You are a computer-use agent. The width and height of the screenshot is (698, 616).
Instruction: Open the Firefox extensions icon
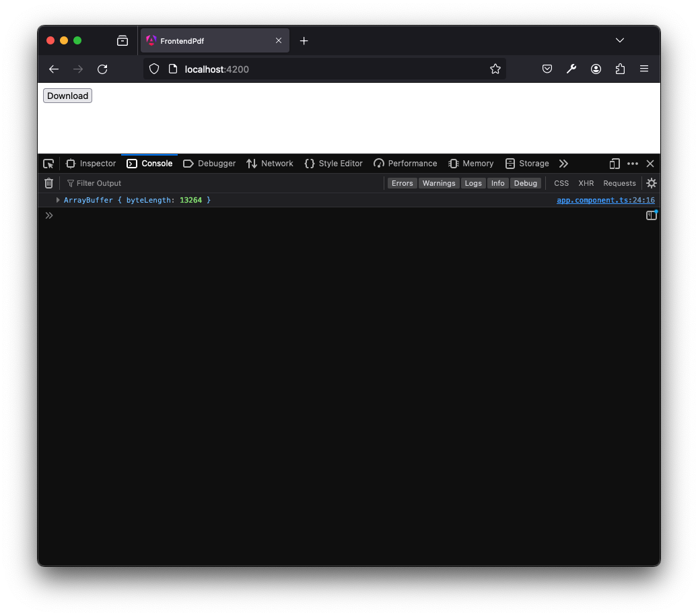pos(619,69)
